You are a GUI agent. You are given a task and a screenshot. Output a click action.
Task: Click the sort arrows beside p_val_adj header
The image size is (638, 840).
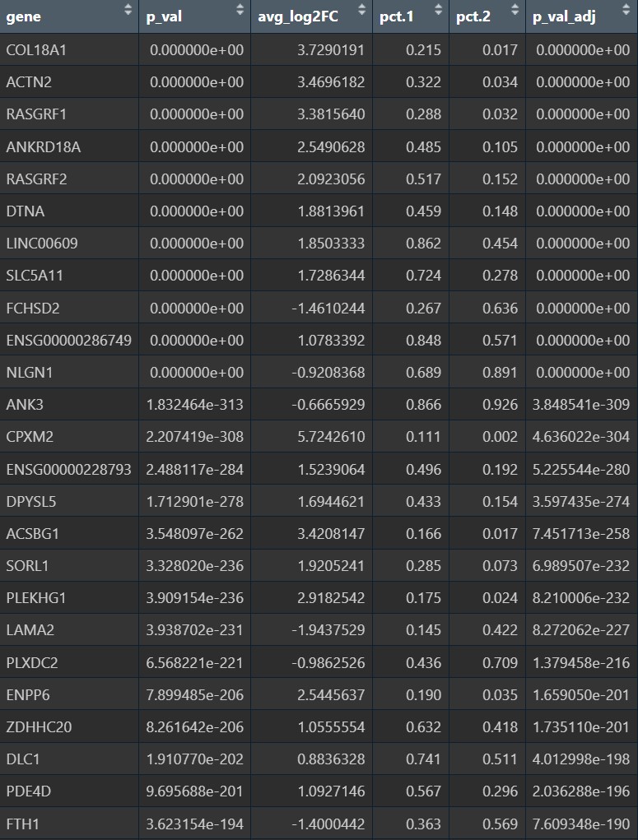pos(627,10)
